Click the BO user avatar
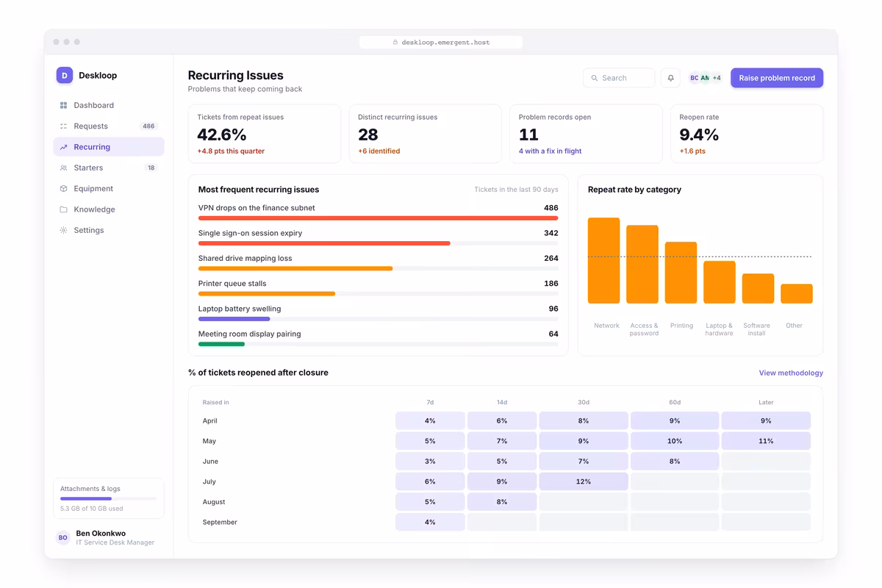The image size is (882, 588). [63, 538]
